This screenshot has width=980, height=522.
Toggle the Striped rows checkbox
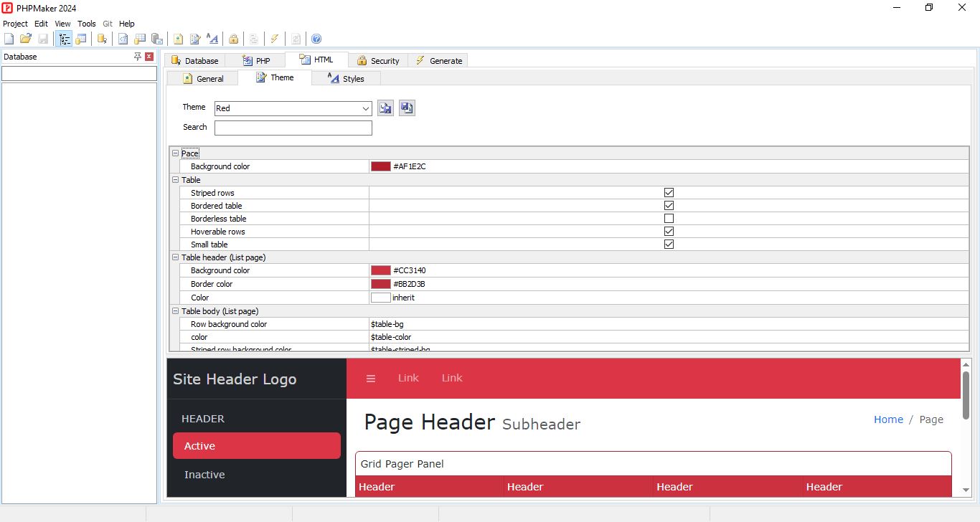tap(669, 193)
